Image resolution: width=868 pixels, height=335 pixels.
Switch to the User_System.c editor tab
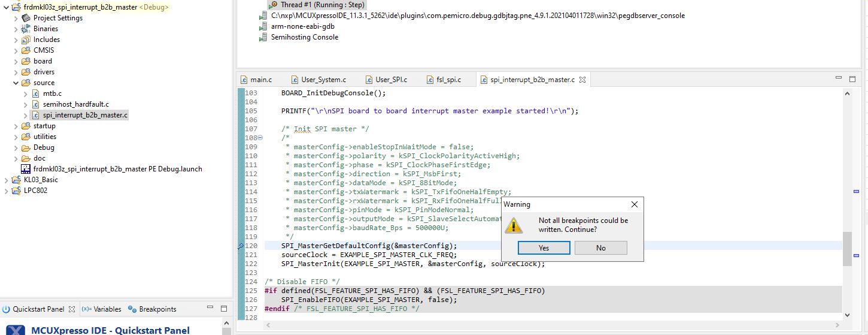[x=318, y=79]
